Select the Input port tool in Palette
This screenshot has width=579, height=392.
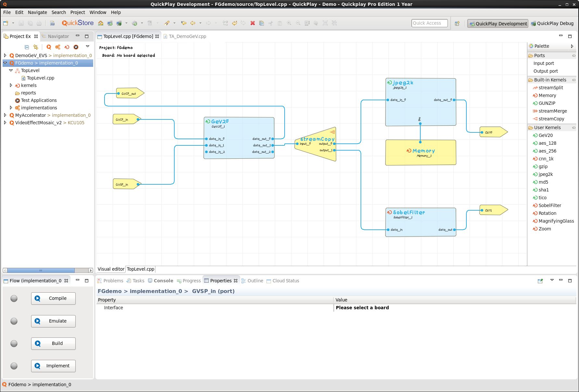pyautogui.click(x=543, y=63)
